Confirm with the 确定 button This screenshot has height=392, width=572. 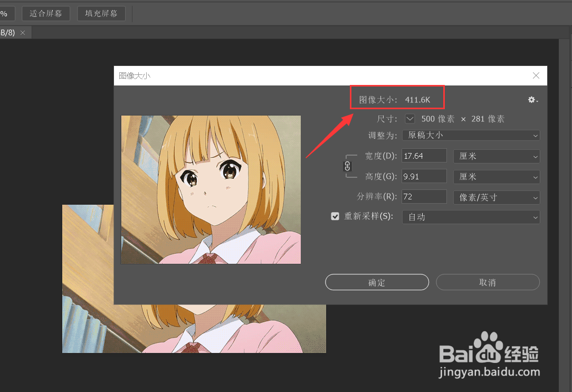pyautogui.click(x=377, y=282)
